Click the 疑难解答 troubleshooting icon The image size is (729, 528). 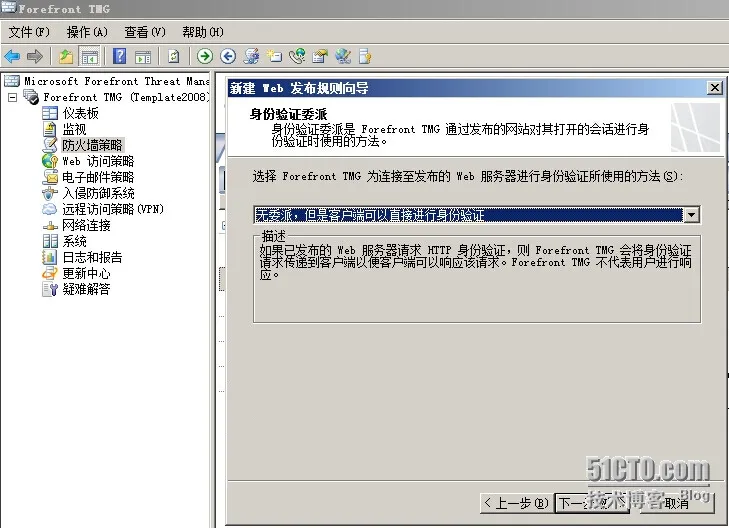tap(50, 289)
